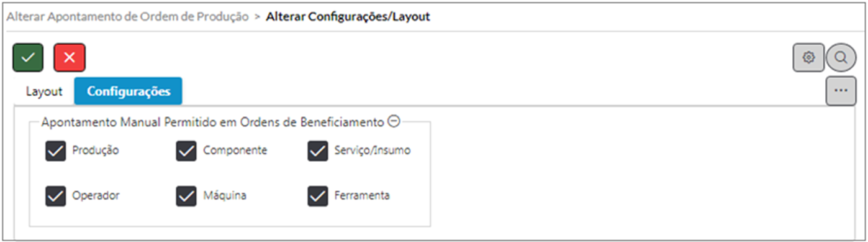Switch to the Layout tab

point(44,91)
